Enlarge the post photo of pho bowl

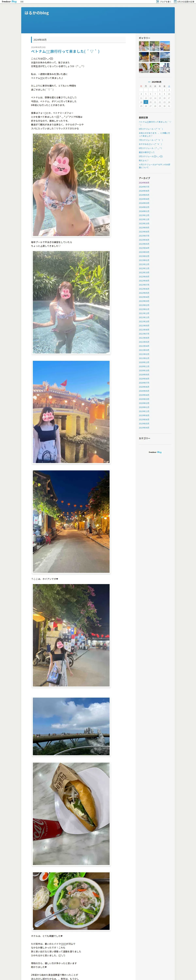click(71, 901)
